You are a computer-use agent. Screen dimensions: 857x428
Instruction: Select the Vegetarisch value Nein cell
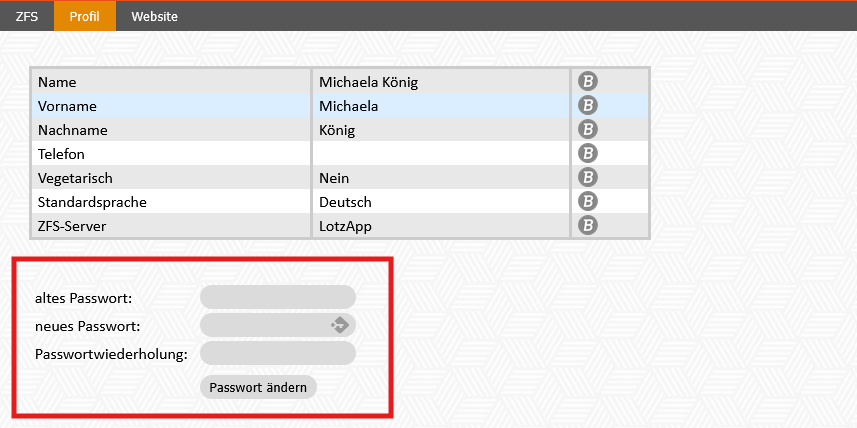[441, 178]
